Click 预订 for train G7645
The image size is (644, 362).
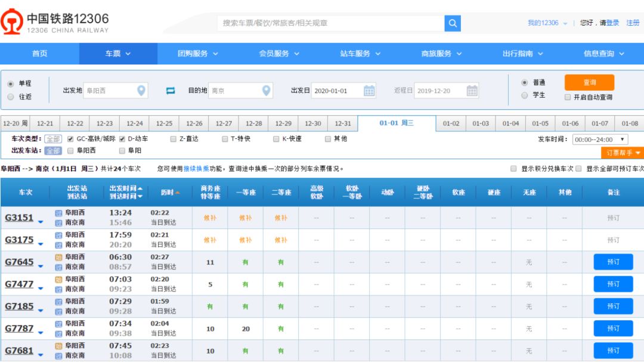[x=613, y=261]
